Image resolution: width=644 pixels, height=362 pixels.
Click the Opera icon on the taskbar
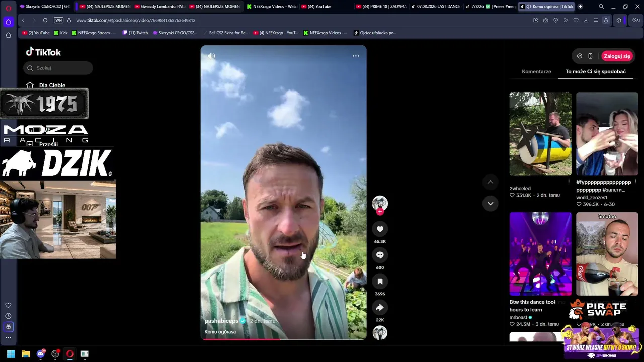(x=70, y=354)
